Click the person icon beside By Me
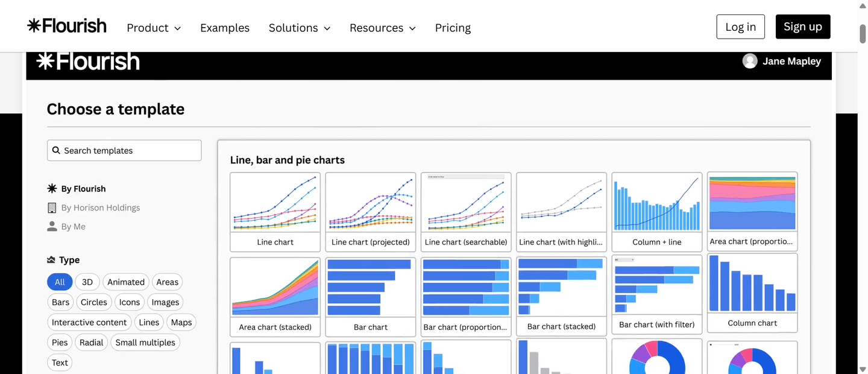The image size is (868, 374). (x=52, y=227)
